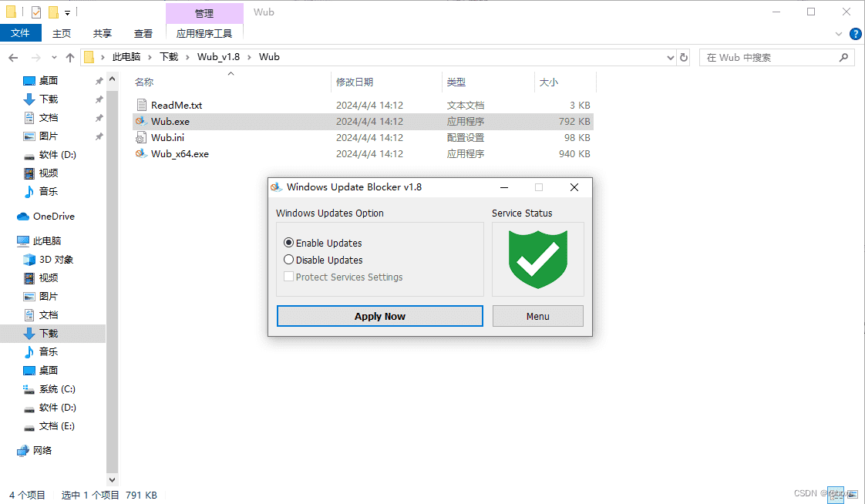Tick Protect Services Settings checkbox
Viewport: 865px width, 504px height.
288,276
